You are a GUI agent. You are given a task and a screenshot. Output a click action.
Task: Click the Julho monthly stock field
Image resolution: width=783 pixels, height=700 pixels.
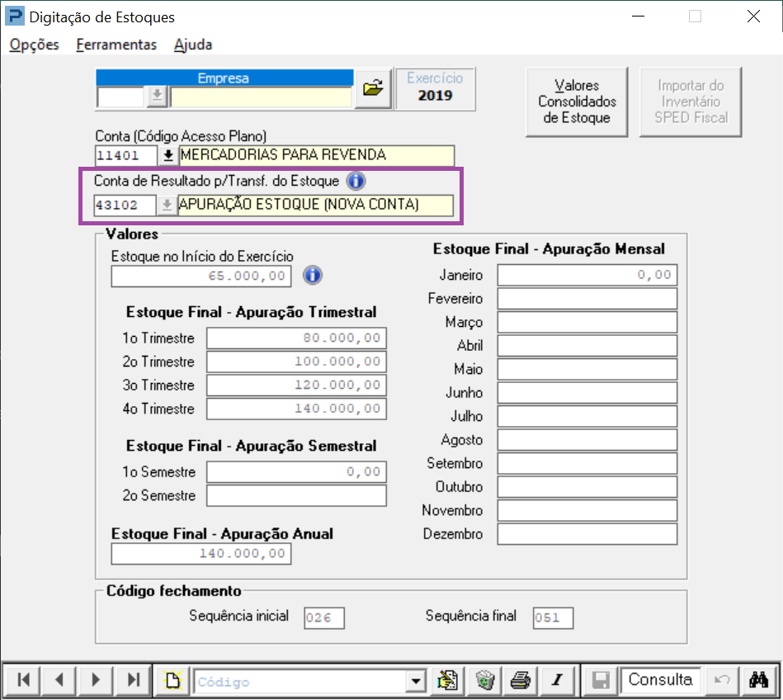587,416
